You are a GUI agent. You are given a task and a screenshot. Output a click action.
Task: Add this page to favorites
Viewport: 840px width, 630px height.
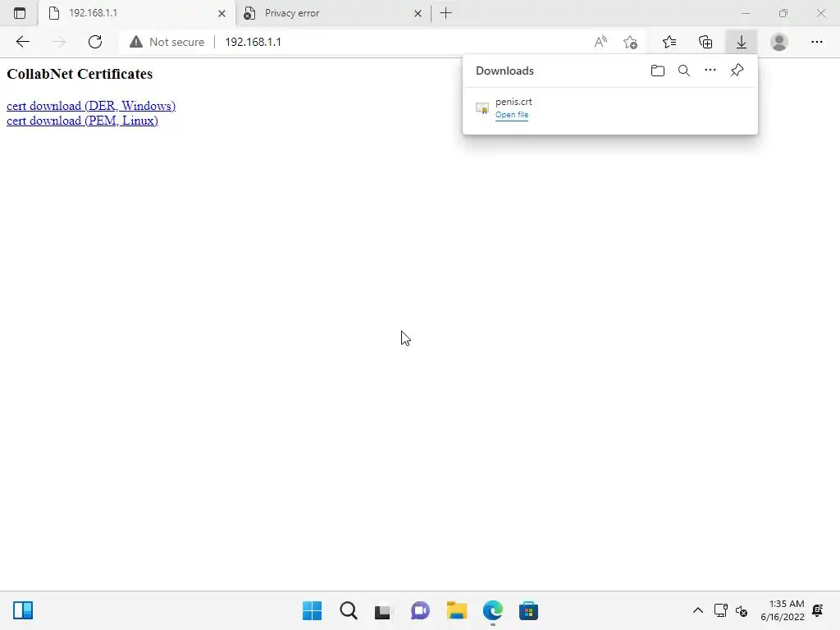coord(631,42)
